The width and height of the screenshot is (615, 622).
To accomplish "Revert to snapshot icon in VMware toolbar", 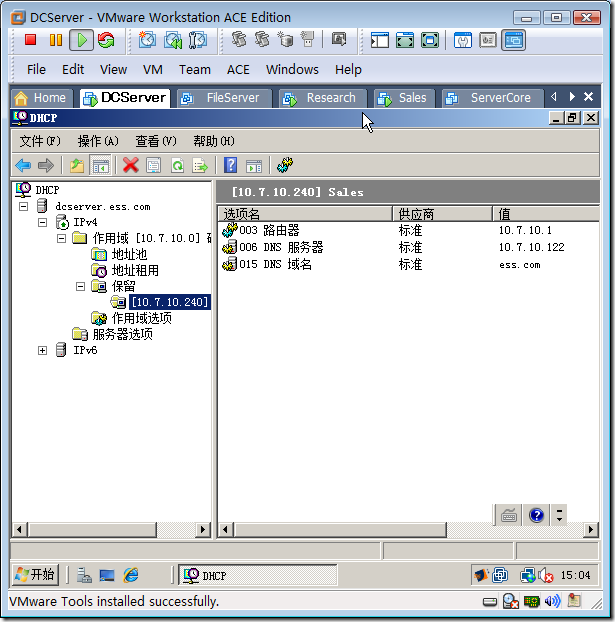I will coord(173,40).
